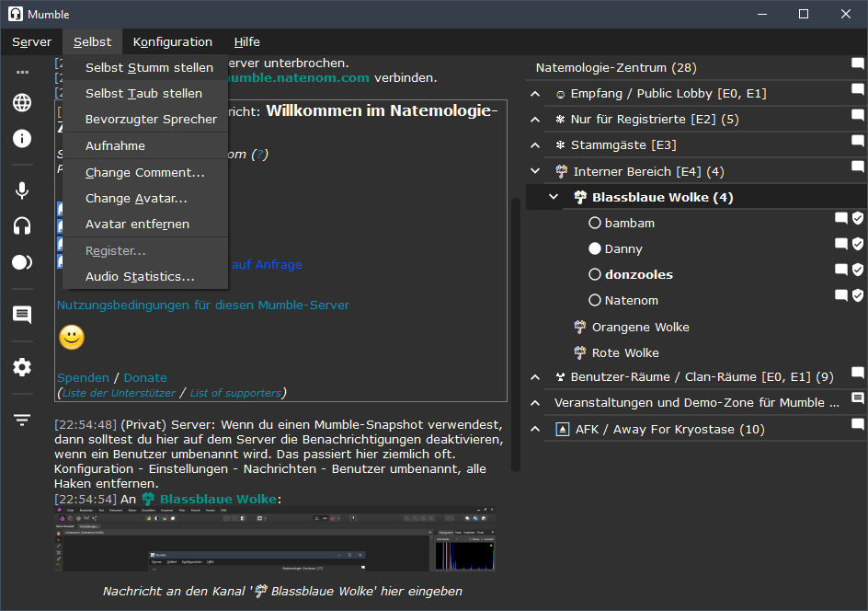This screenshot has height=611, width=868.
Task: Open the Server menu
Action: [31, 42]
